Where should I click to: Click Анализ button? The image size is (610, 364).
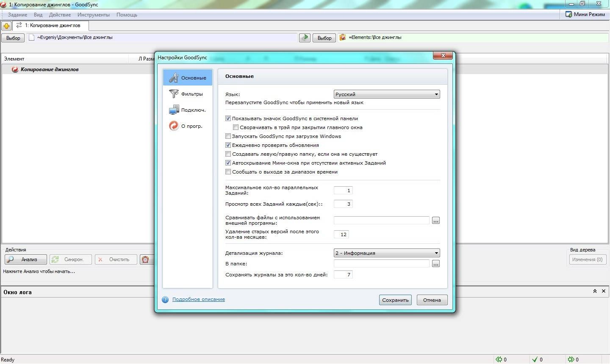[x=25, y=259]
